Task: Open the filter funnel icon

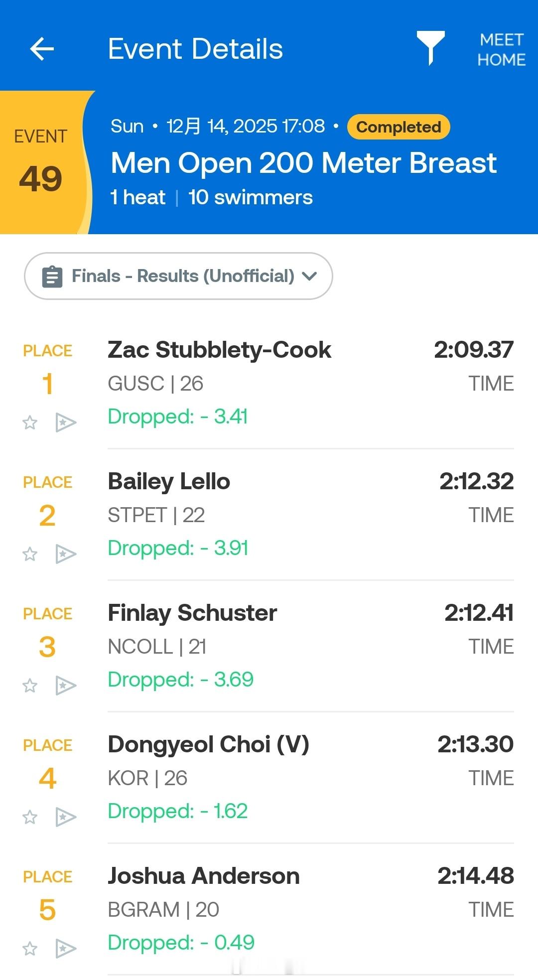Action: [430, 48]
